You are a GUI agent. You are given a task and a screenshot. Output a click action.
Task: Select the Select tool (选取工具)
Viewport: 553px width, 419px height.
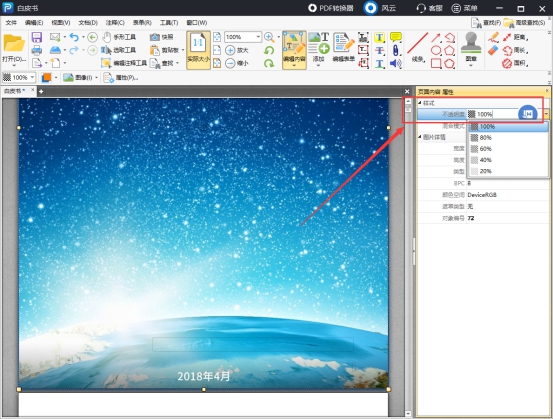click(119, 50)
